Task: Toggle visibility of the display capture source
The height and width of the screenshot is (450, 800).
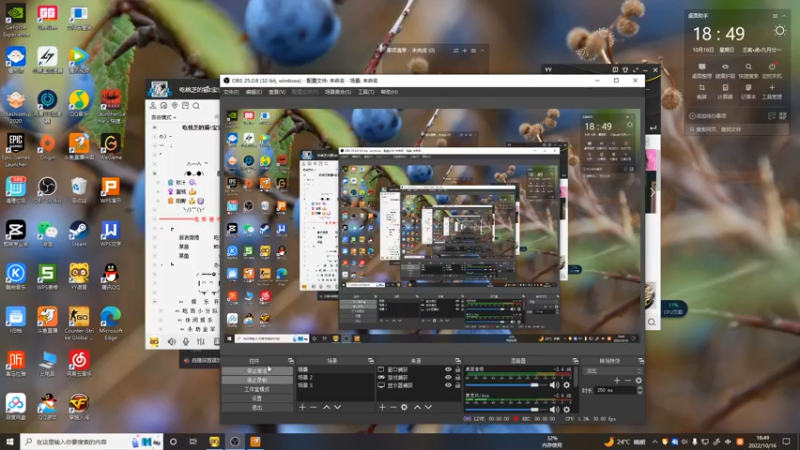Action: pos(448,385)
